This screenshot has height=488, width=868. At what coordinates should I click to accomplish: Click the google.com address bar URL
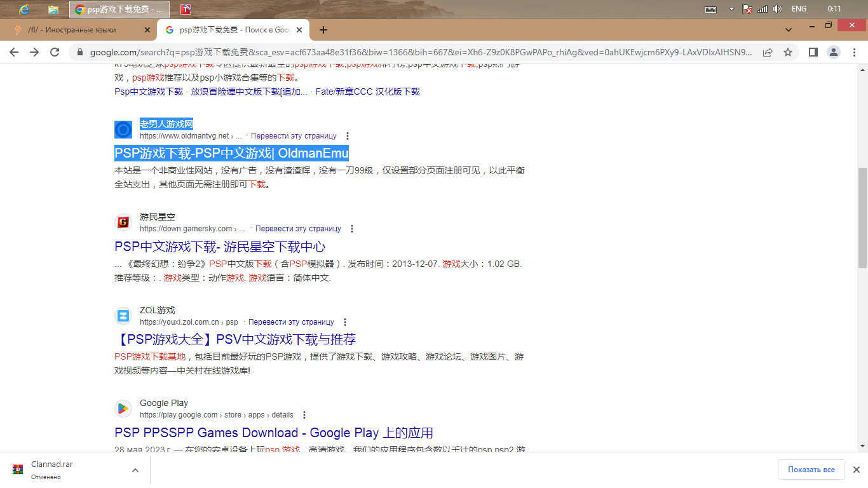421,52
